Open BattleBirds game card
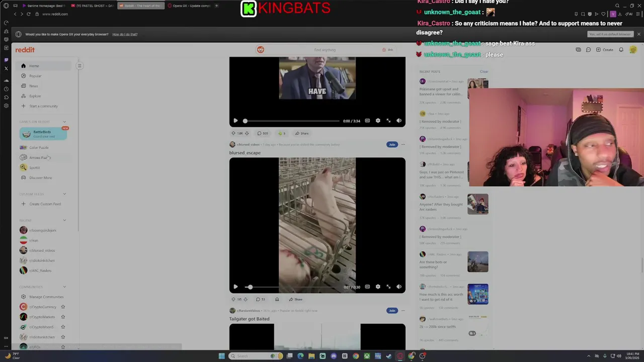 point(43,134)
